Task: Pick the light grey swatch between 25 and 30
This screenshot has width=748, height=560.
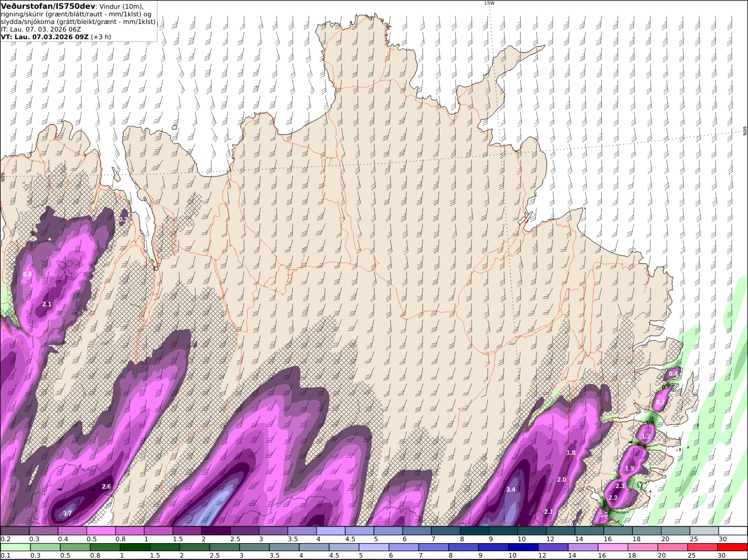Action: click(704, 531)
